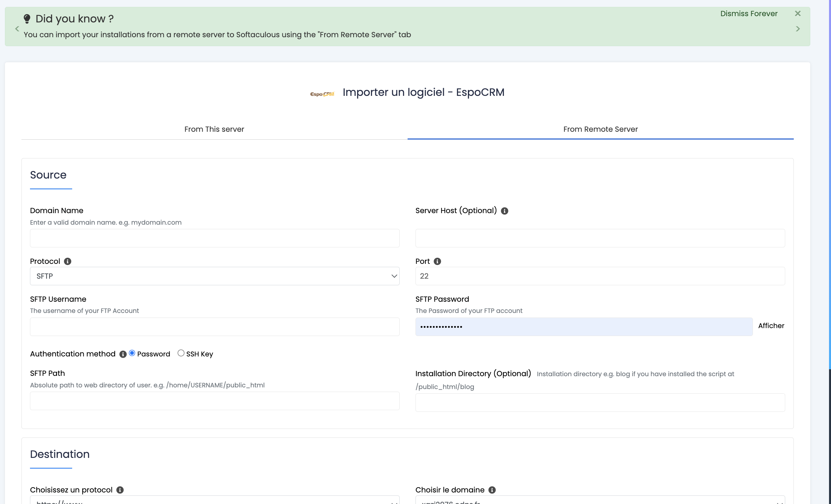Open the SFTP Protocol dropdown
Screen dimensions: 831x504
click(215, 276)
